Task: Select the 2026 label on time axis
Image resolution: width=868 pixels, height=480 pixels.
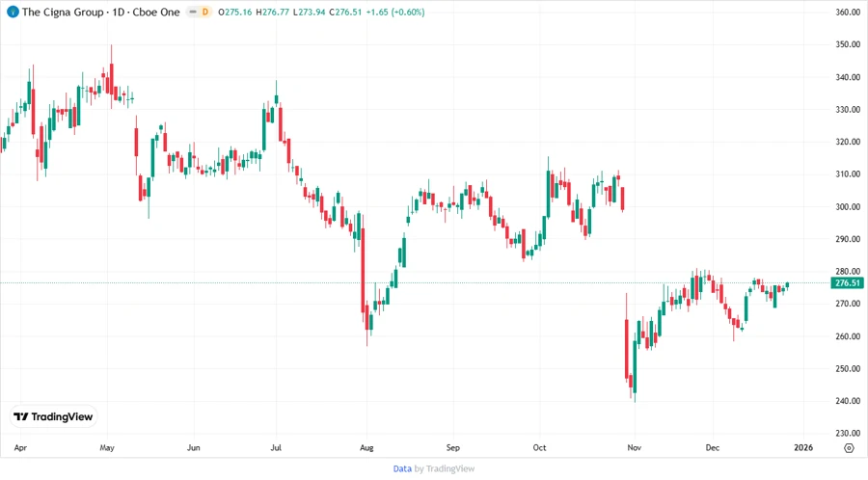Action: click(803, 447)
